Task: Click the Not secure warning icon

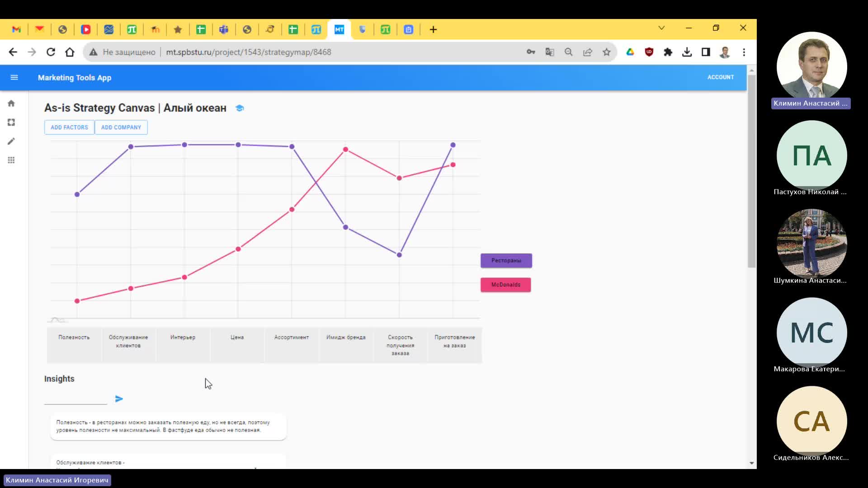Action: point(93,52)
